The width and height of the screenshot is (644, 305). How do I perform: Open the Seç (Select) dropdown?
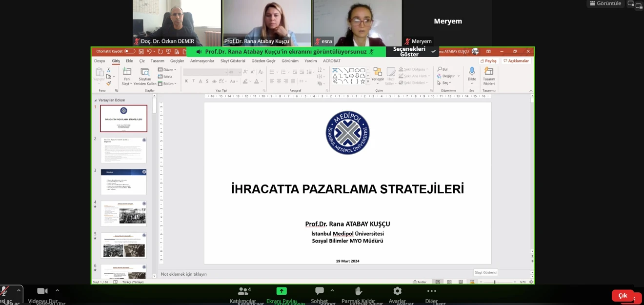pos(445,83)
